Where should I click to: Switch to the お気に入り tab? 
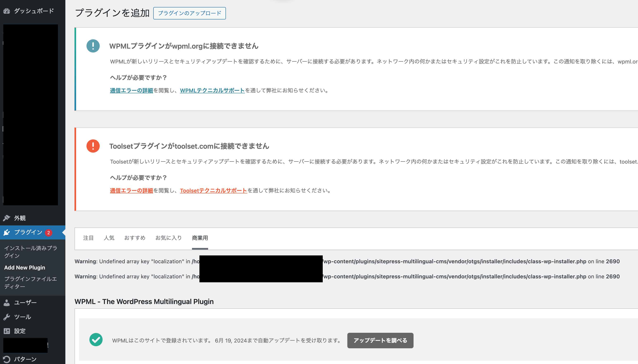pos(169,238)
